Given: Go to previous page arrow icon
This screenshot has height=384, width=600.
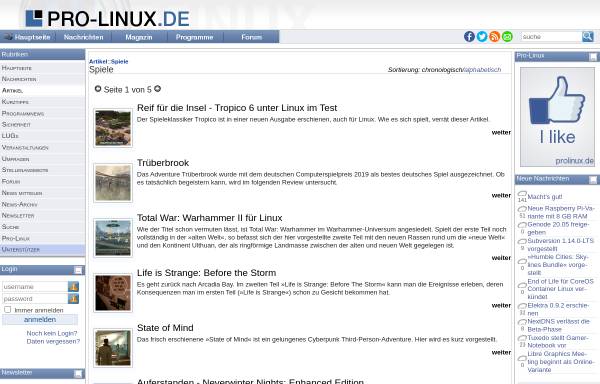Looking at the screenshot, I should point(98,89).
